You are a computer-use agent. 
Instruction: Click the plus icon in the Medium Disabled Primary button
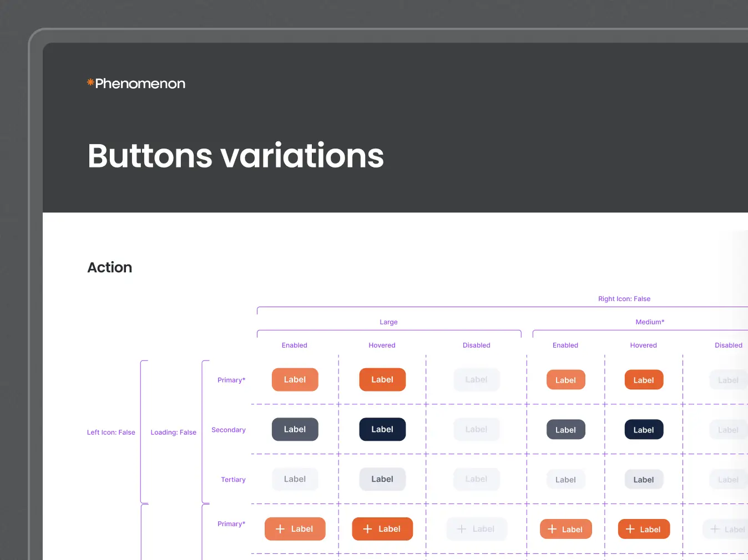pos(715,528)
